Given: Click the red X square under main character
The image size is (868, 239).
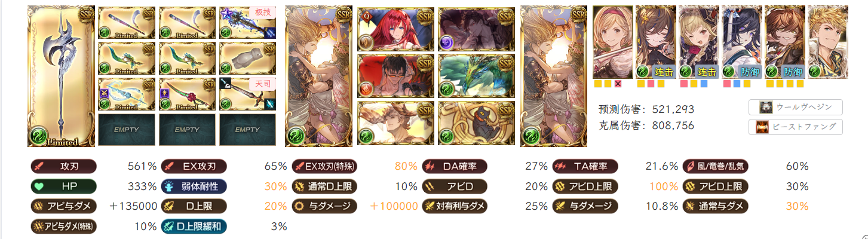Looking at the screenshot, I should pos(618,84).
